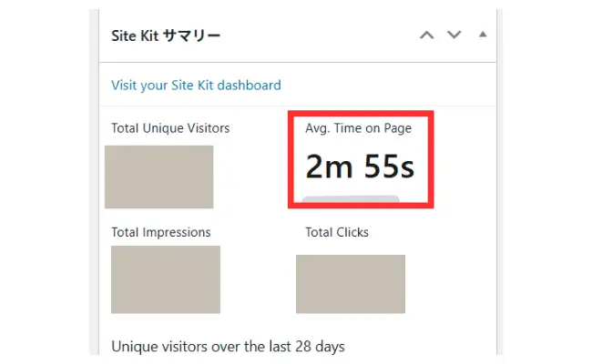
Task: Click Unique visitors over the last 28 days heading
Action: [228, 346]
